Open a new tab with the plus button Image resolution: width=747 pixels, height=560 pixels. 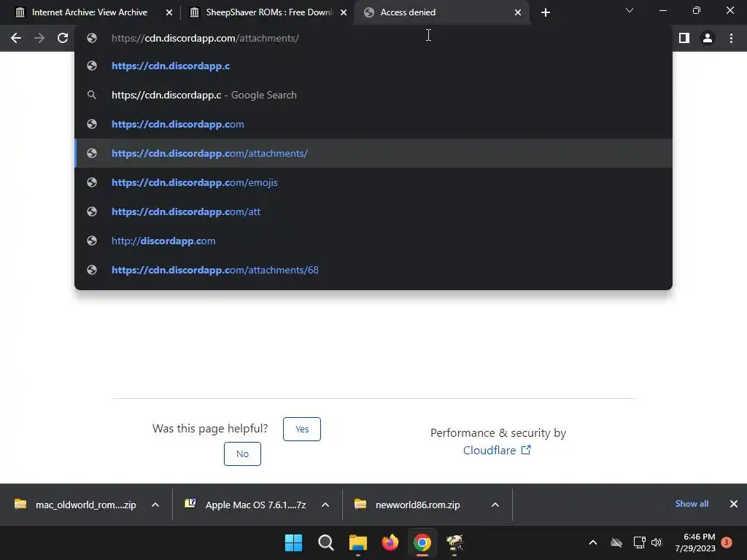point(546,12)
